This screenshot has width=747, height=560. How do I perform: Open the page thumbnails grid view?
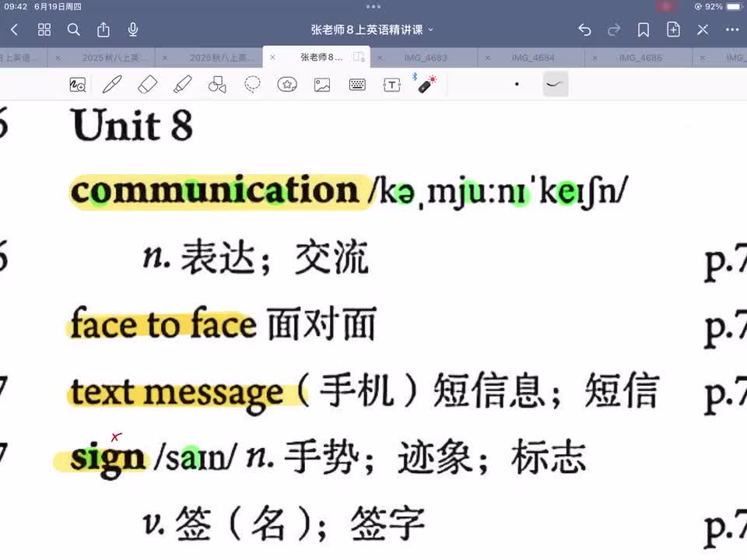44,30
